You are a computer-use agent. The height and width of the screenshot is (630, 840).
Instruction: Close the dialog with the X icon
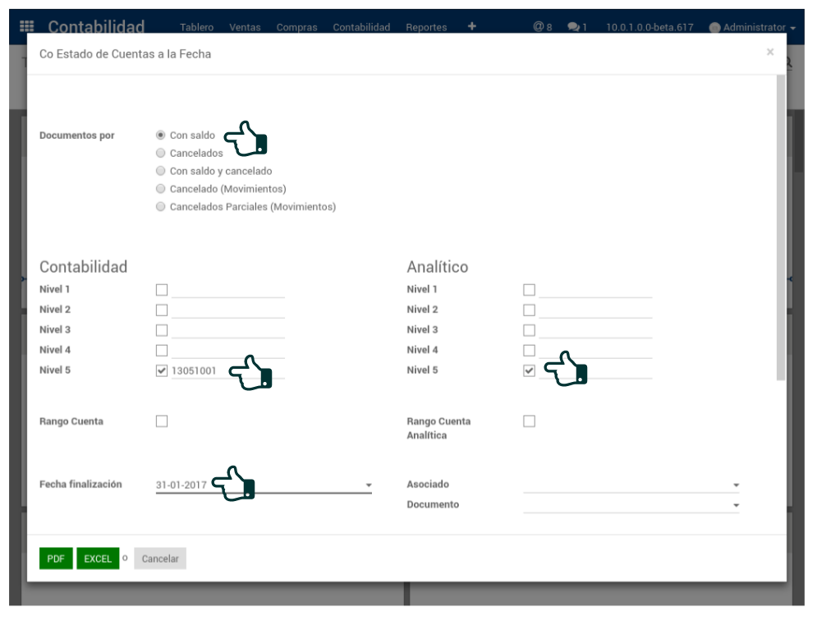tap(769, 53)
